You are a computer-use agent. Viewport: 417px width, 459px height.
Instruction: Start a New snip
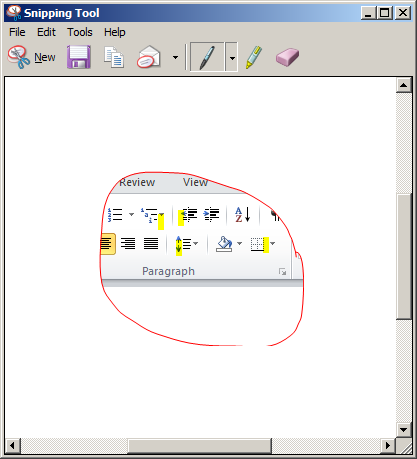point(32,57)
